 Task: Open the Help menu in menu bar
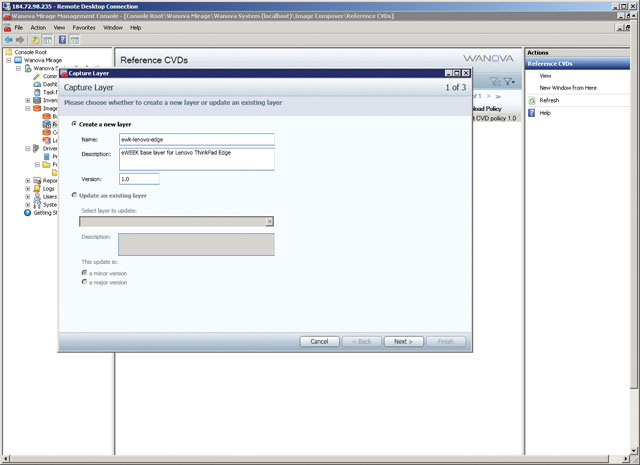[136, 27]
